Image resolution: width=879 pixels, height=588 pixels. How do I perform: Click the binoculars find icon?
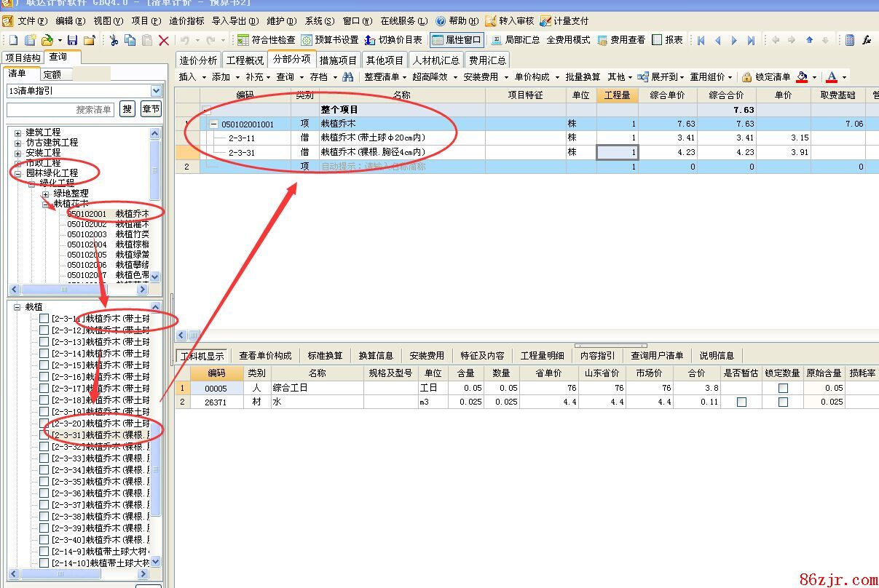tap(348, 77)
